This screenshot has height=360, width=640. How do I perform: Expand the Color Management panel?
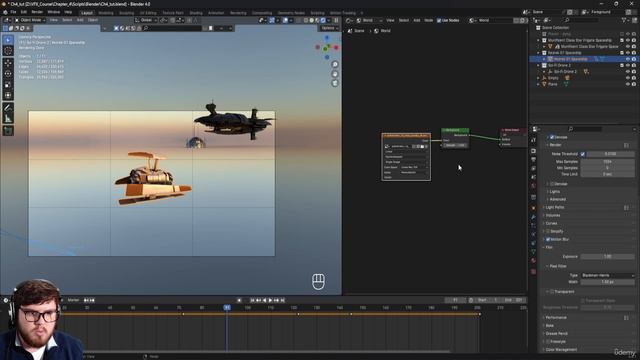point(561,349)
